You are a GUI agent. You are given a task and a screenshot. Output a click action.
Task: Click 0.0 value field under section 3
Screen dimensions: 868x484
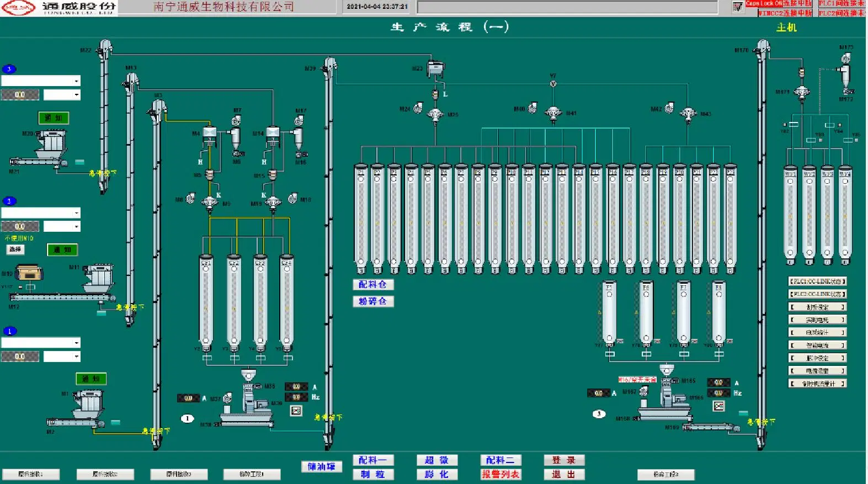click(20, 95)
